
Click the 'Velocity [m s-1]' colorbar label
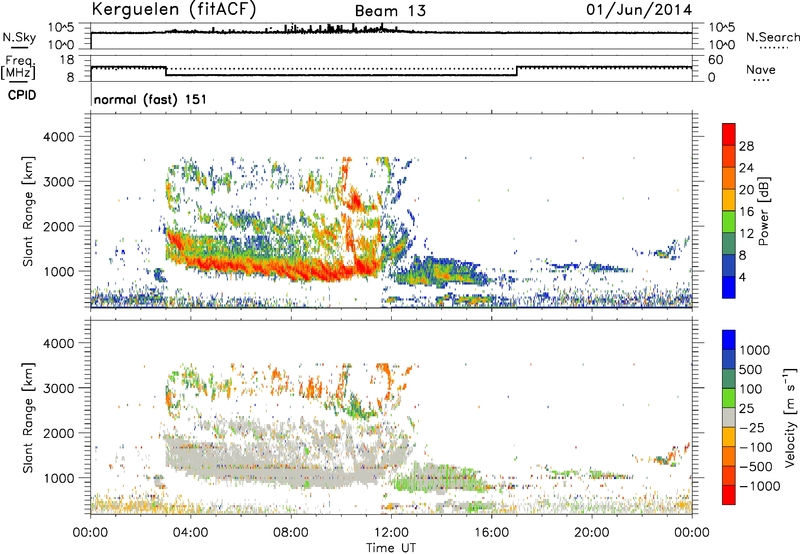point(790,417)
